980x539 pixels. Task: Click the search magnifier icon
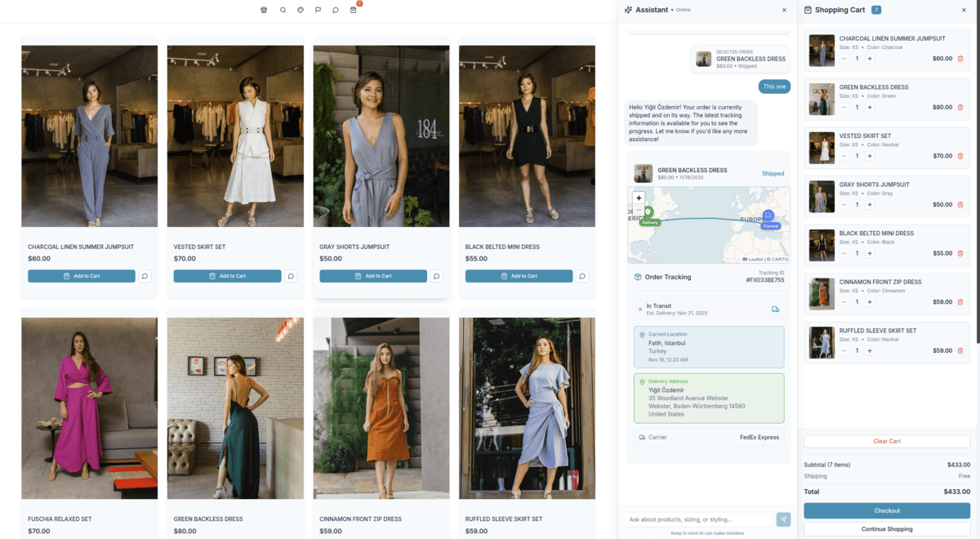pos(283,10)
